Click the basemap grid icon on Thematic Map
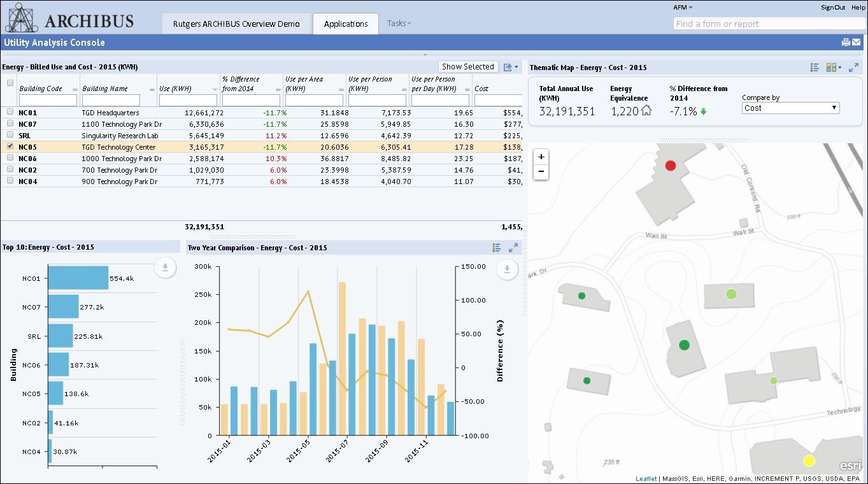The height and width of the screenshot is (484, 868). point(830,68)
